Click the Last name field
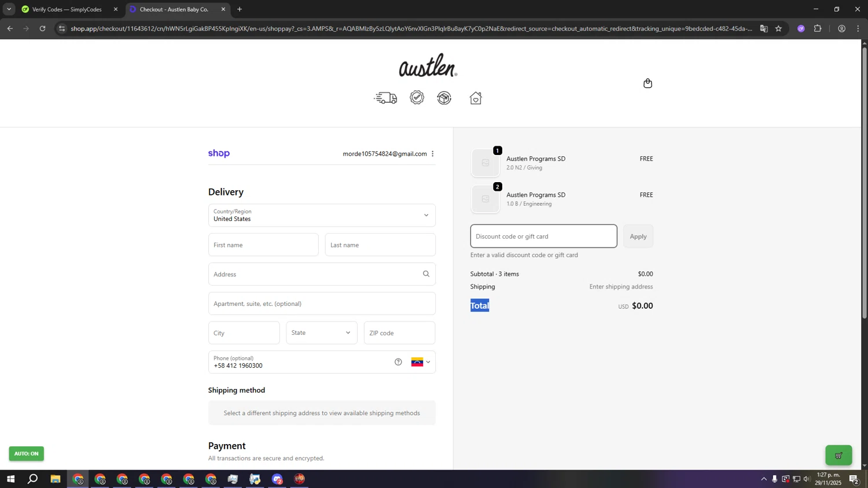 tap(380, 245)
